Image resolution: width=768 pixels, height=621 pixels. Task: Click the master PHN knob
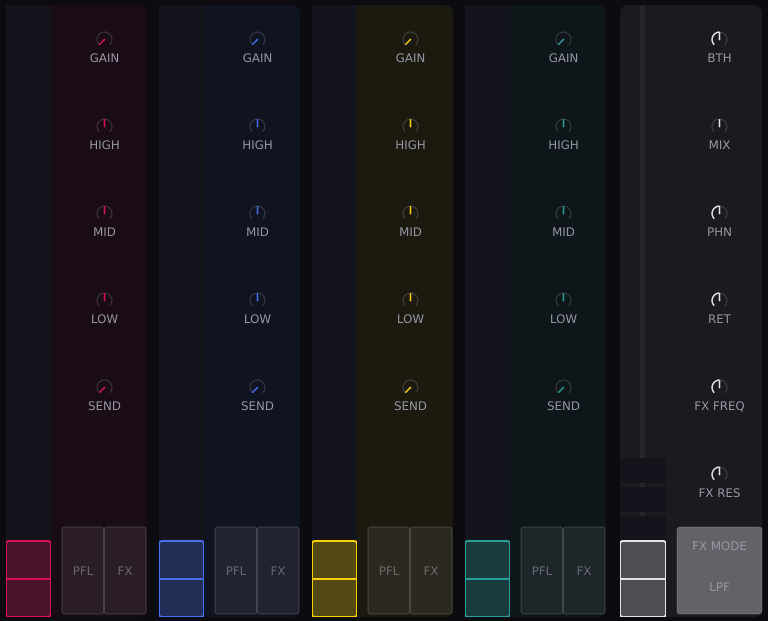point(719,213)
